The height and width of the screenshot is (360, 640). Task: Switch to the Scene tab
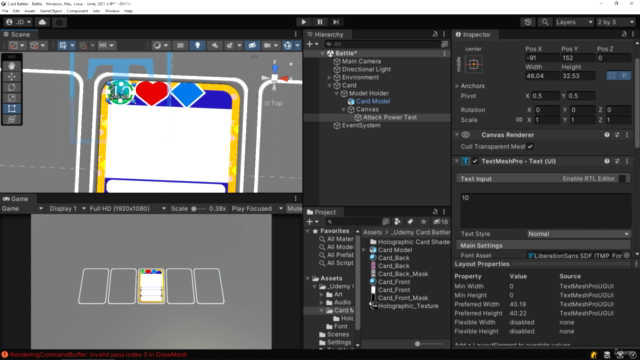17,34
